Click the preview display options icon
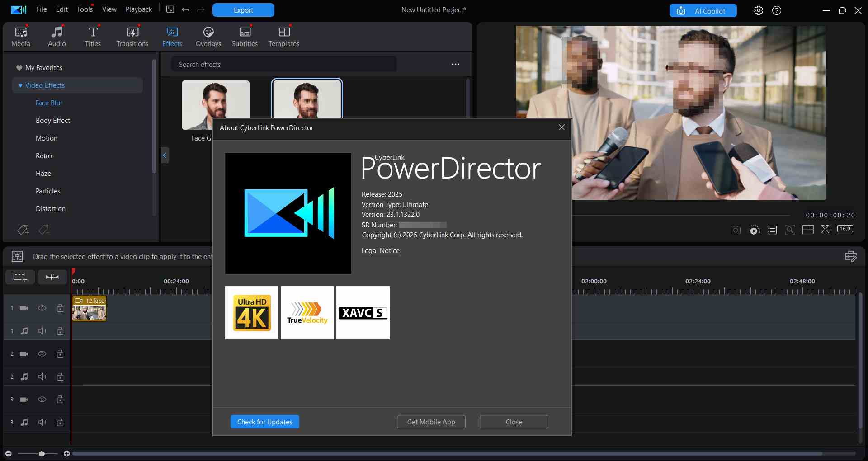 coord(772,230)
